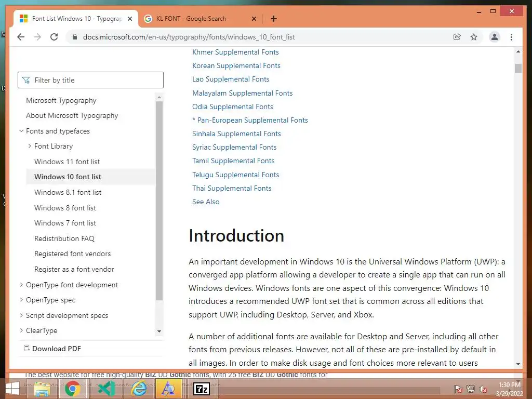The image size is (532, 399).
Task: Open 7-Zip from the taskbar
Action: pyautogui.click(x=202, y=389)
